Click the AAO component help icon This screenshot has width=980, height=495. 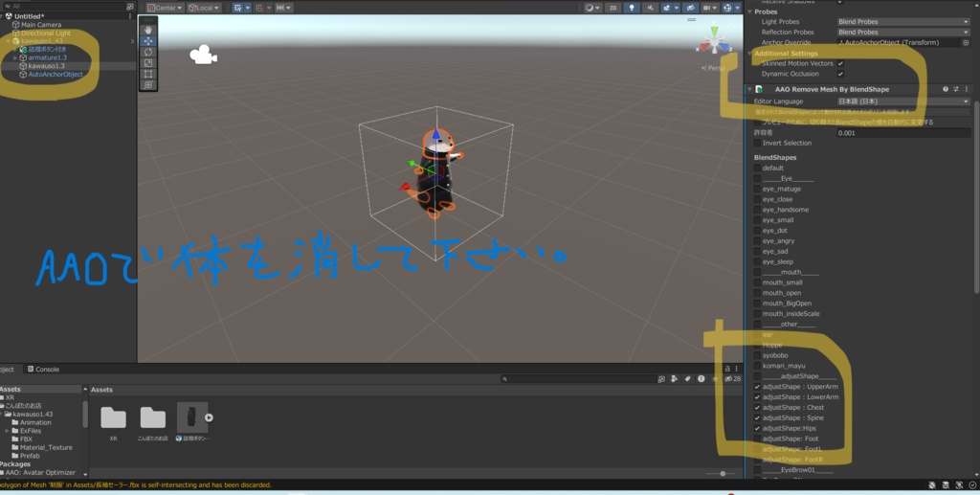pos(945,89)
